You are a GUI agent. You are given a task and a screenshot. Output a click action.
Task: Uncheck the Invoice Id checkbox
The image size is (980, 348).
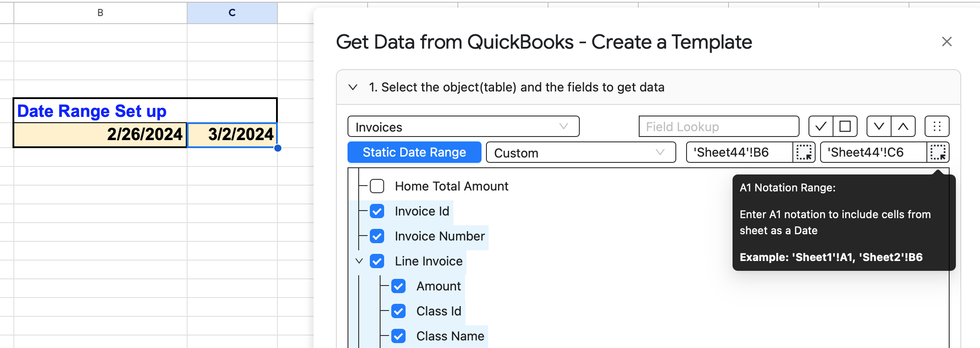377,211
